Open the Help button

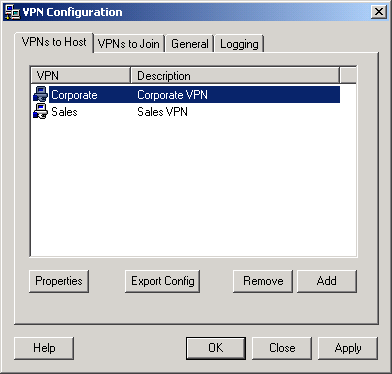[x=44, y=348]
